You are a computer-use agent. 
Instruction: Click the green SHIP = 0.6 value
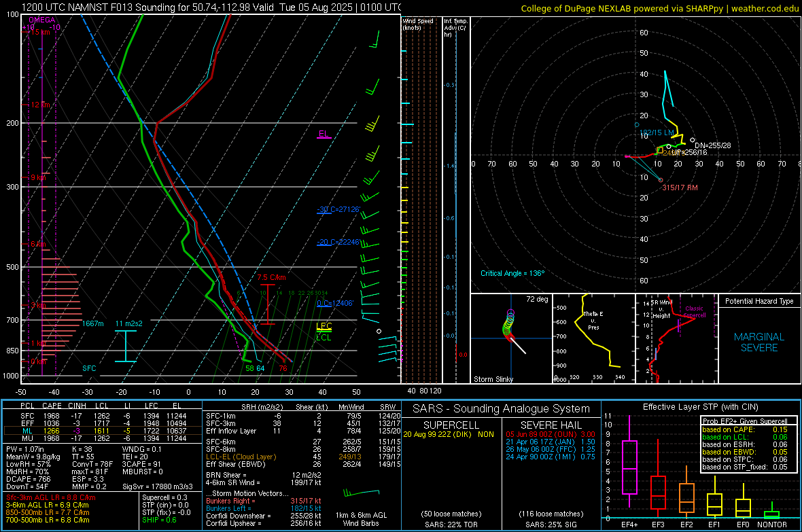[x=159, y=520]
